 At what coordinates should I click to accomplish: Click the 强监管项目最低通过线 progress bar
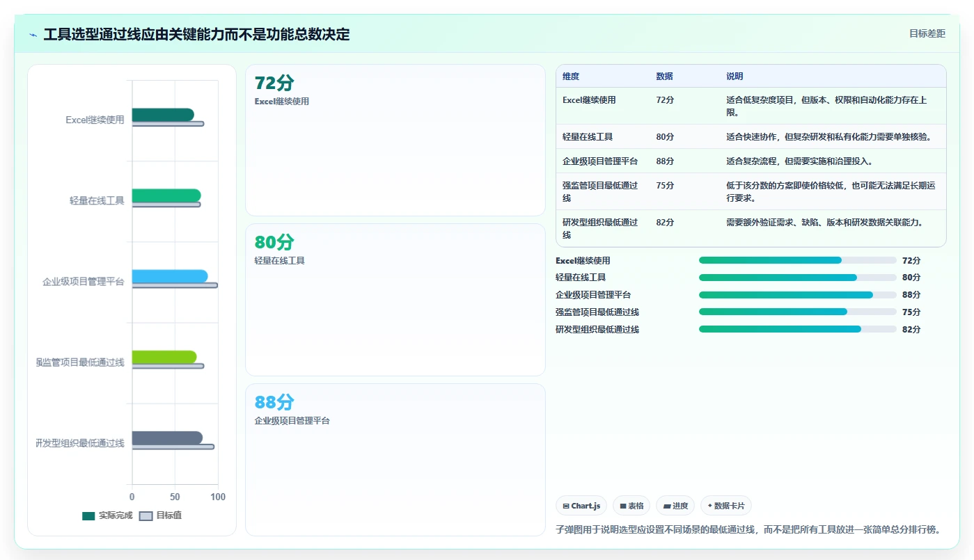(797, 312)
